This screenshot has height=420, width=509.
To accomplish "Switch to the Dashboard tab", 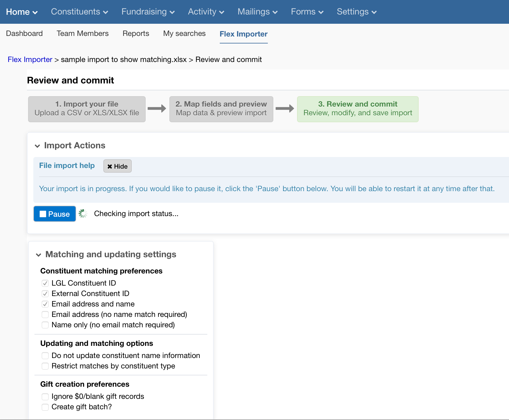I will click(24, 34).
